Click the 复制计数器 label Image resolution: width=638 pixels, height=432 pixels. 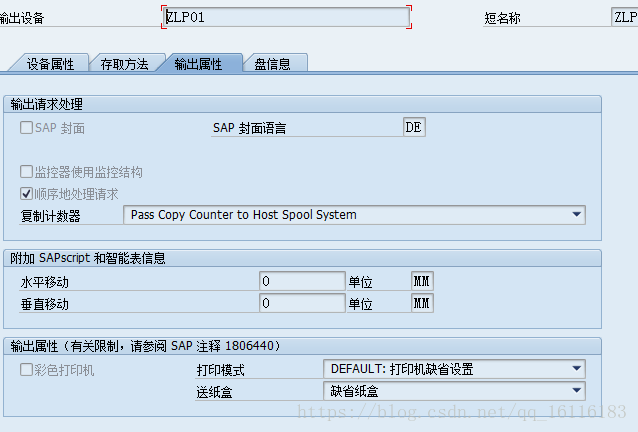(51, 216)
